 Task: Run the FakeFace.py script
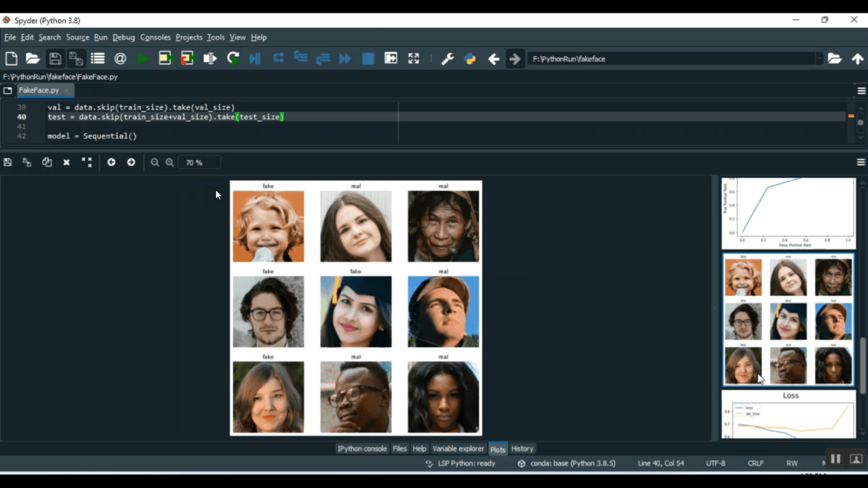[x=142, y=58]
